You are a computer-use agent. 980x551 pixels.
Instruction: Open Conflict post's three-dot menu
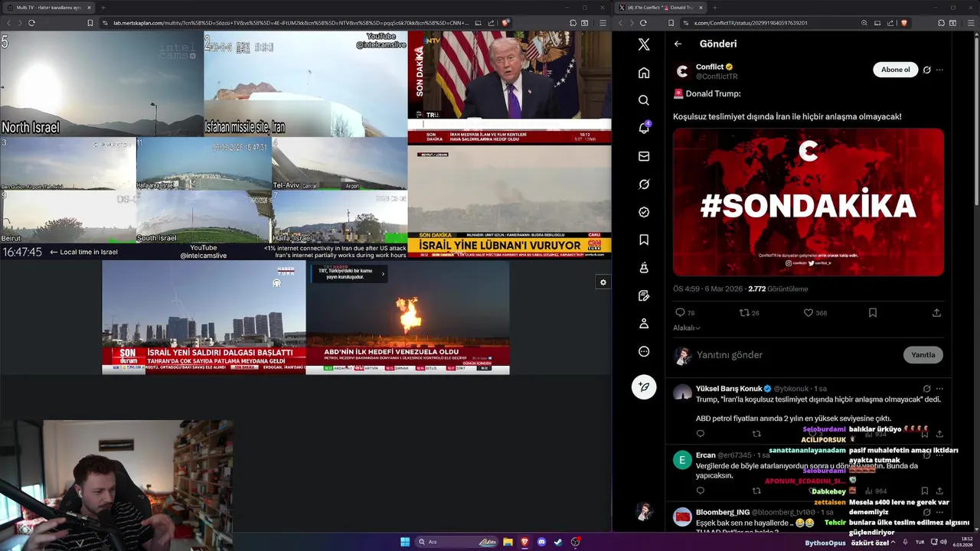[939, 70]
